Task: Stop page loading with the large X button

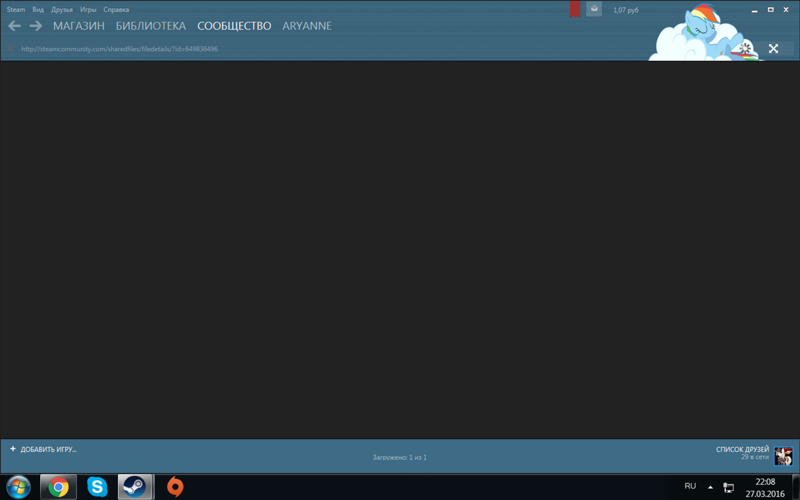Action: 773,48
